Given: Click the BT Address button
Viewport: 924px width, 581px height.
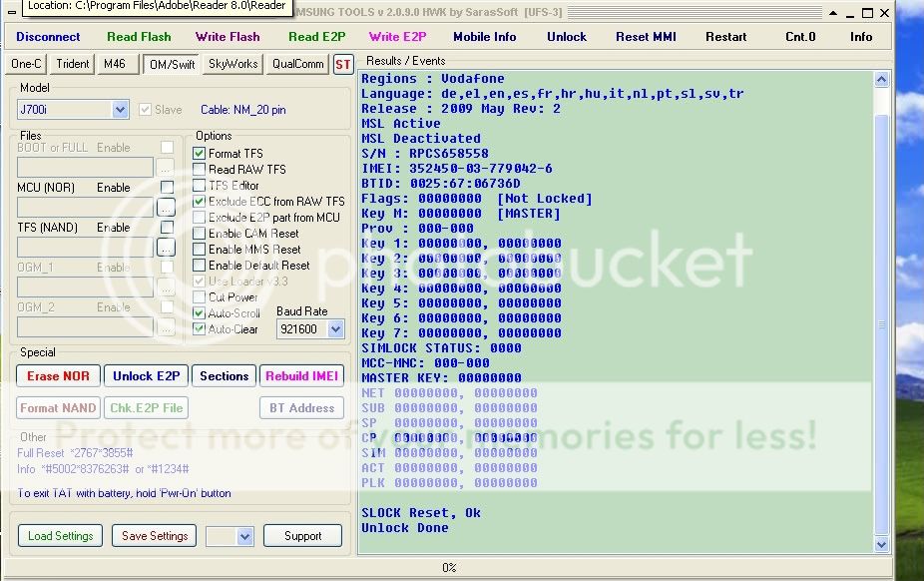Looking at the screenshot, I should [x=301, y=407].
